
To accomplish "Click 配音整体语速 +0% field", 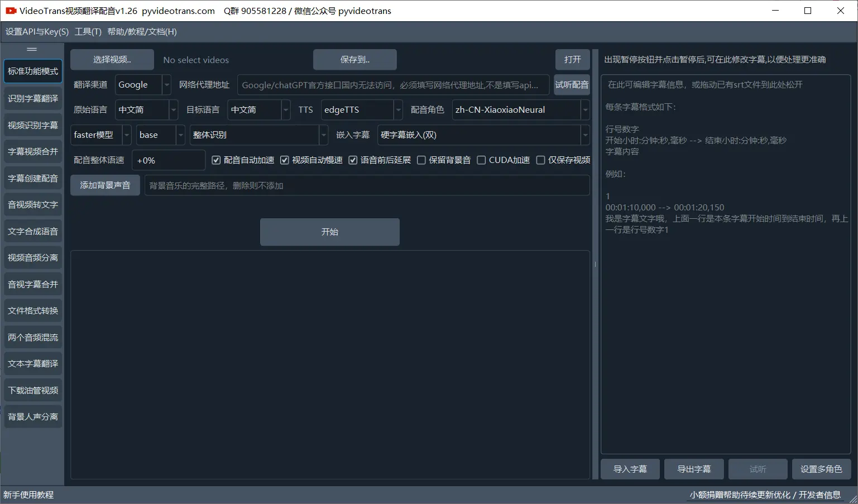I will [169, 160].
